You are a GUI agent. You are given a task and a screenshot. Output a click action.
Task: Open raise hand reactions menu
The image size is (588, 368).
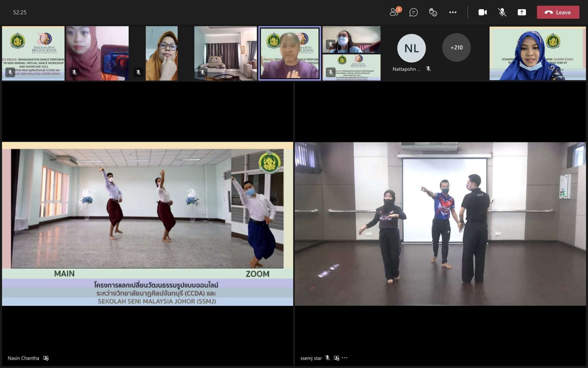coord(433,12)
